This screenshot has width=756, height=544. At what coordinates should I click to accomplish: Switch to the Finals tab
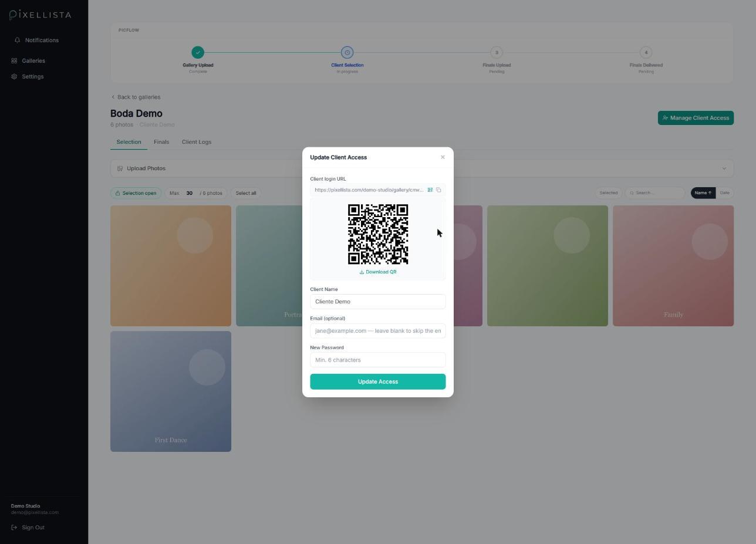point(161,142)
